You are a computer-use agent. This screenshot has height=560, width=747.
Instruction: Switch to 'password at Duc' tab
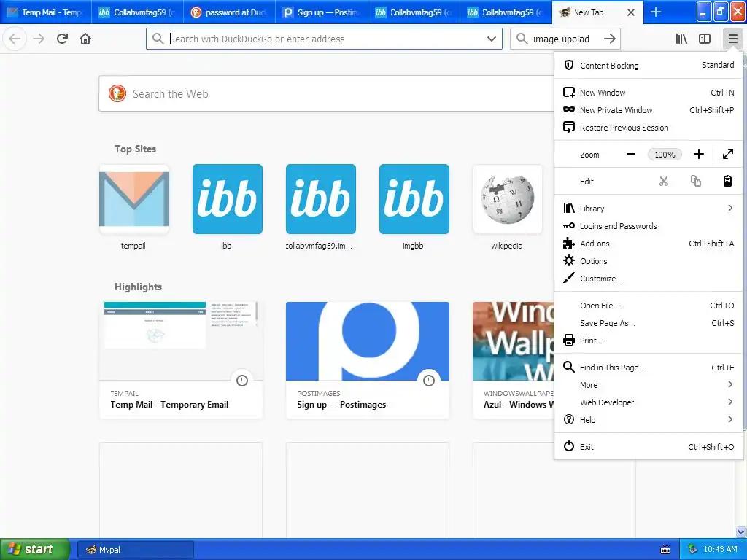[230, 12]
